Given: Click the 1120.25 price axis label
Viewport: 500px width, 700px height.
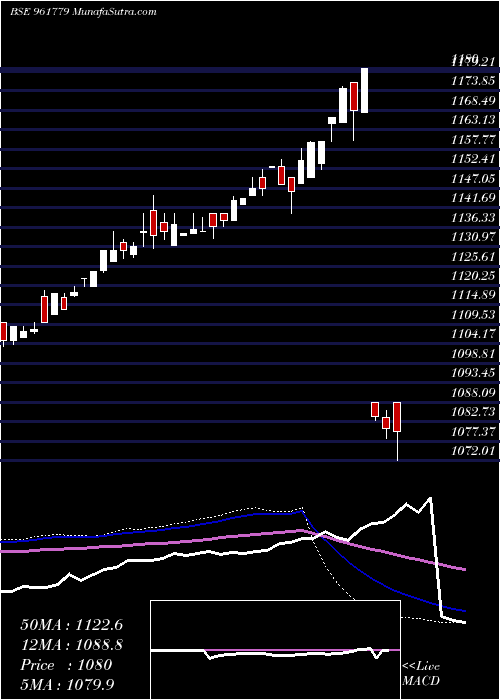Looking at the screenshot, I should (x=473, y=276).
